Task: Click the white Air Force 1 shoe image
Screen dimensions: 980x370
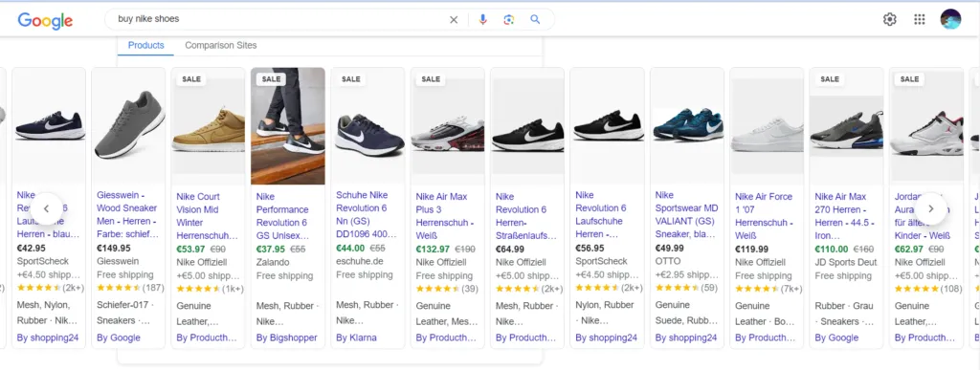Action: [767, 125]
